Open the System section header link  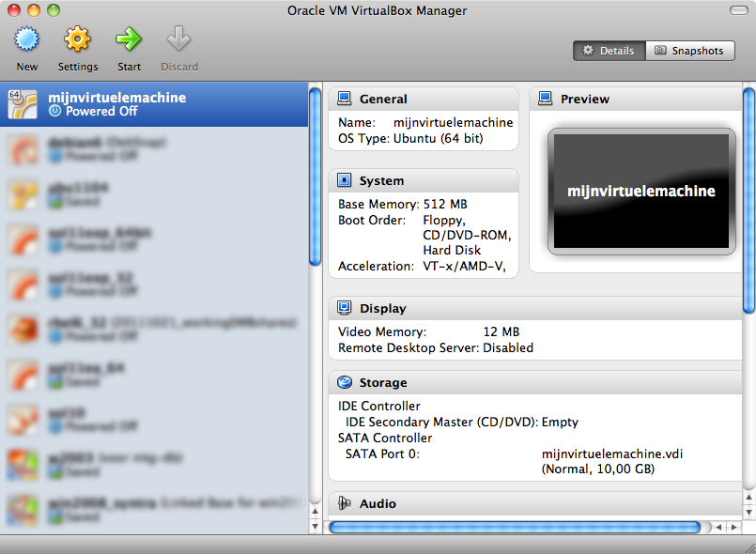382,181
